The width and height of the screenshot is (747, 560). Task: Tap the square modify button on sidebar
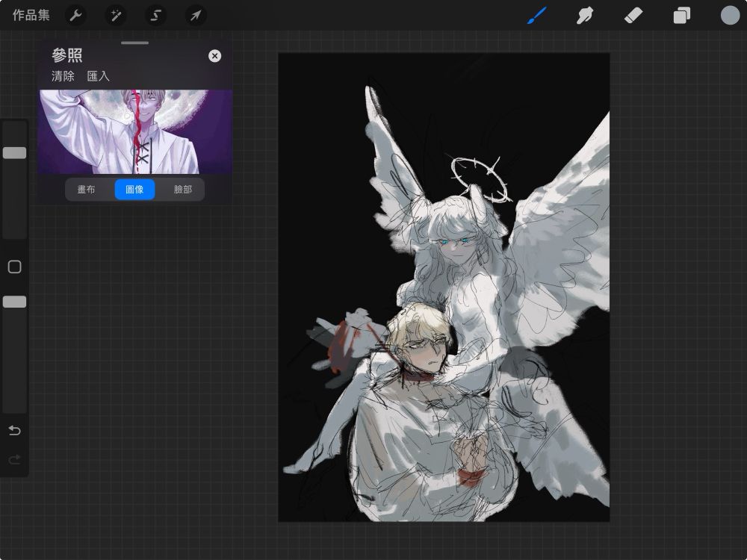[x=14, y=267]
